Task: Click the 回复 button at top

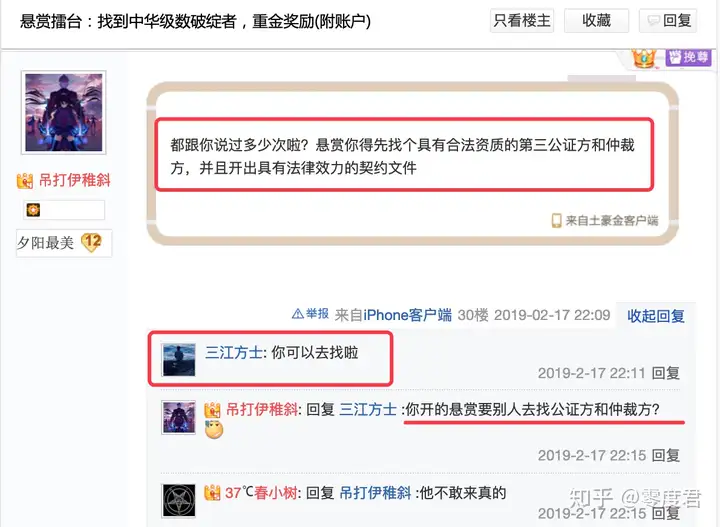Action: tap(668, 21)
